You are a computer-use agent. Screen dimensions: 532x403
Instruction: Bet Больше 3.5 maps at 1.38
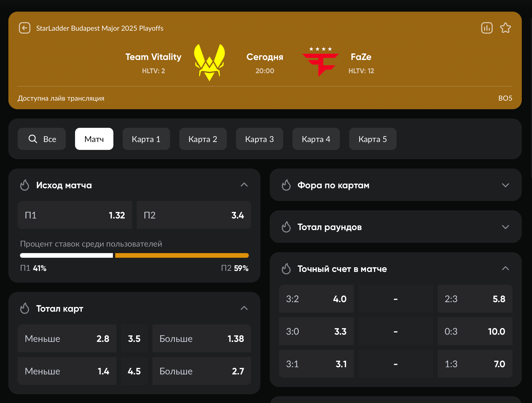click(x=201, y=339)
